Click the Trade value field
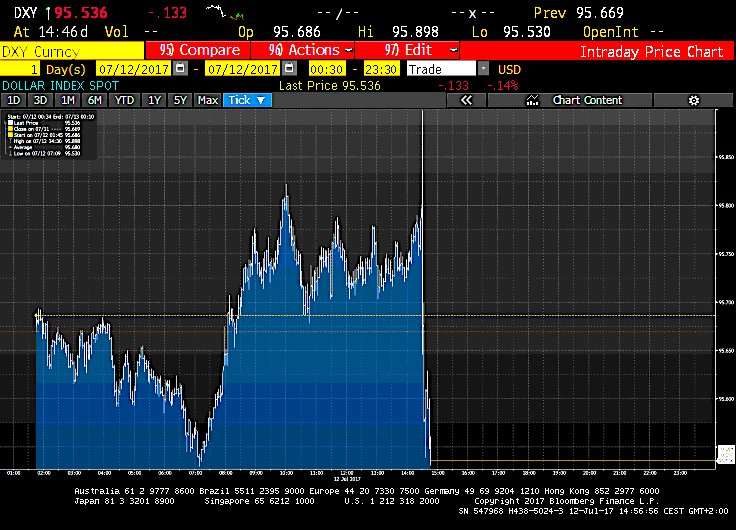Screen dimensions: 736x530 (x=441, y=69)
